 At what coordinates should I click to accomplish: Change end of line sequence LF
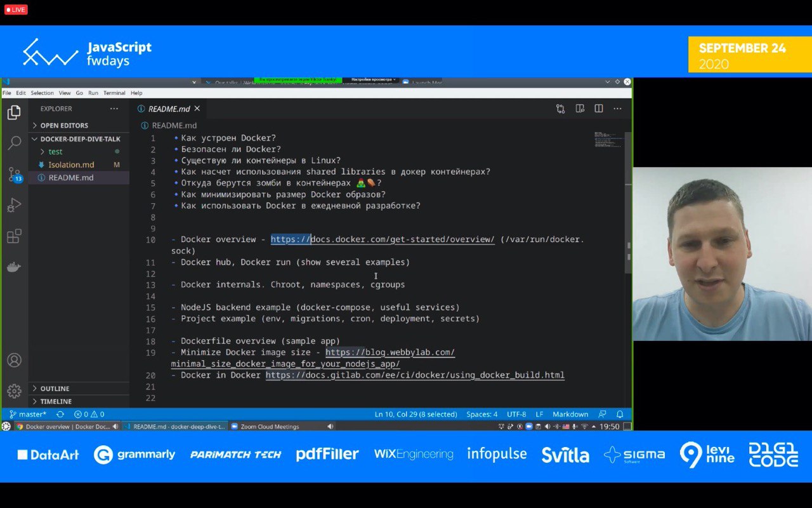pyautogui.click(x=539, y=414)
